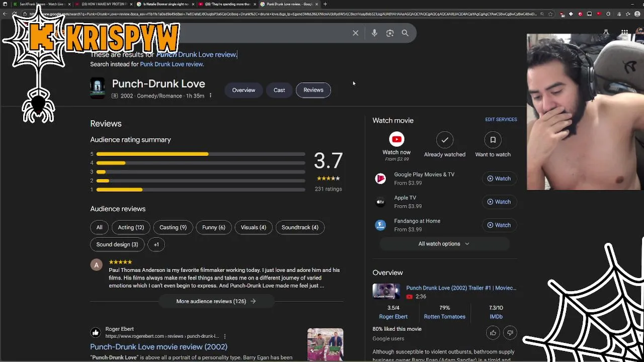Image resolution: width=644 pixels, height=362 pixels.
Task: Give the movie a thumbs up
Action: coord(493,333)
